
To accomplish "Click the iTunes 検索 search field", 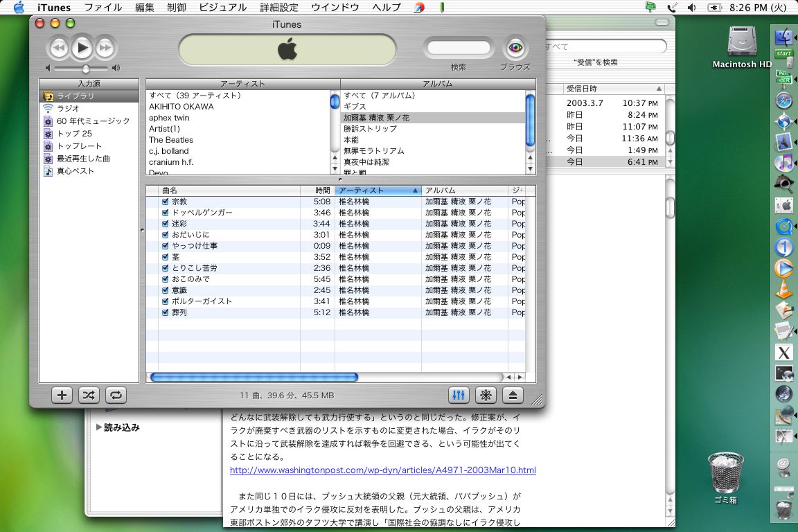I will coord(459,48).
